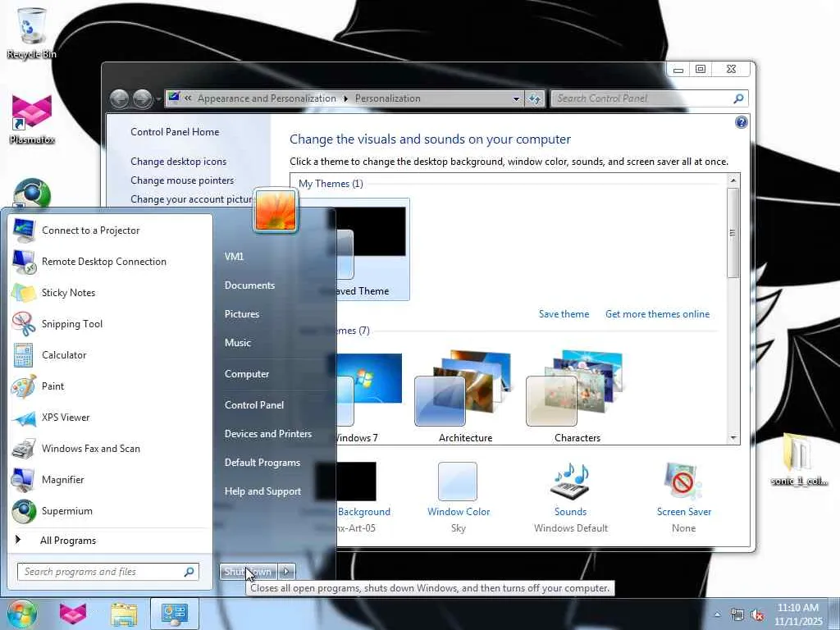Open Calculator from Start menu
840x630 pixels.
point(110,354)
